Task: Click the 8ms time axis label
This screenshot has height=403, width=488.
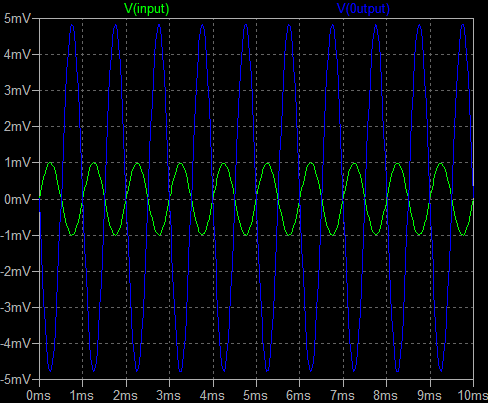Action: click(x=385, y=396)
